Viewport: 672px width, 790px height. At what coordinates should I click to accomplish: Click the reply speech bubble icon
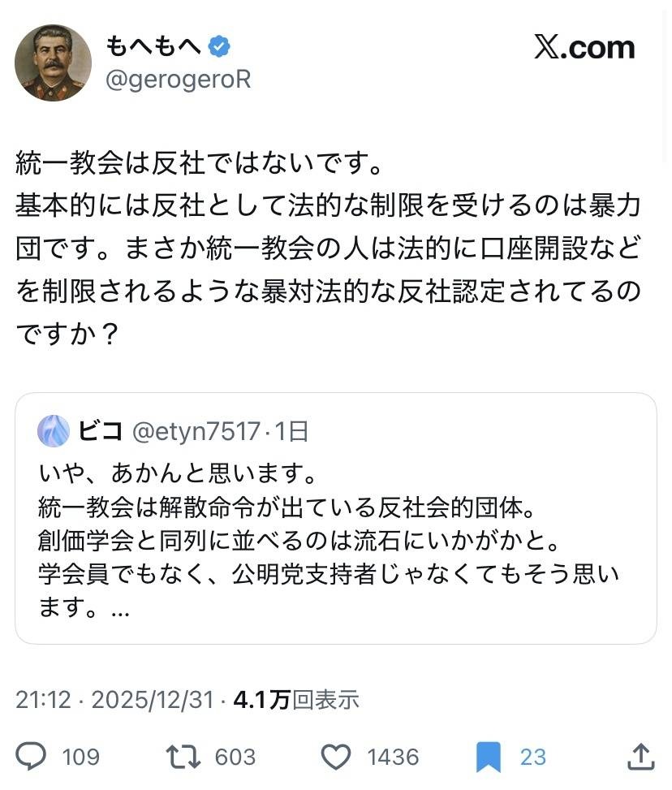pos(32,757)
